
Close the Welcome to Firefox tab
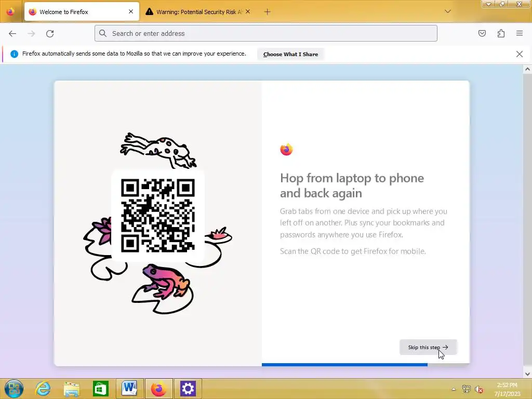131,11
